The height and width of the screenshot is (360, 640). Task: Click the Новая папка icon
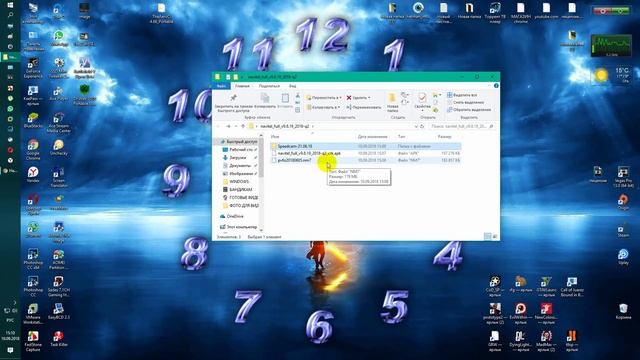point(392,98)
